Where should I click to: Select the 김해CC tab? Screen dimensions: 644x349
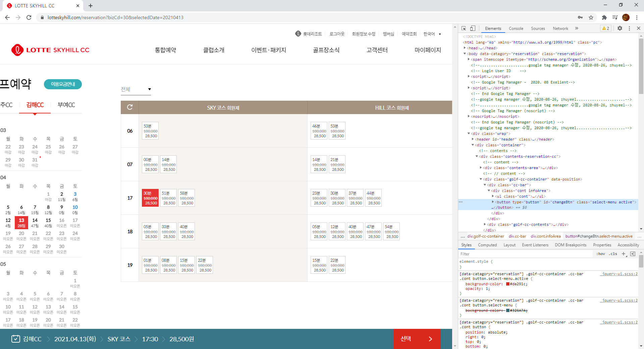pos(35,105)
